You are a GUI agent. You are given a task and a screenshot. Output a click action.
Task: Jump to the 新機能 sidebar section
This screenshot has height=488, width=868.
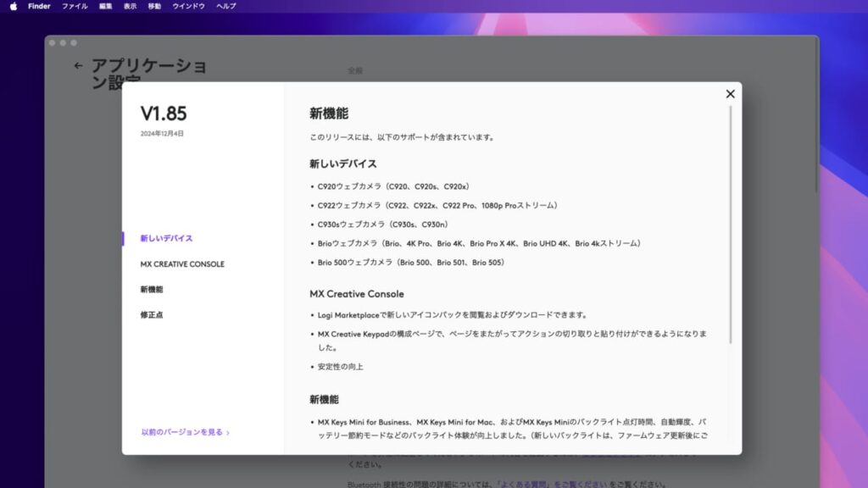(151, 288)
